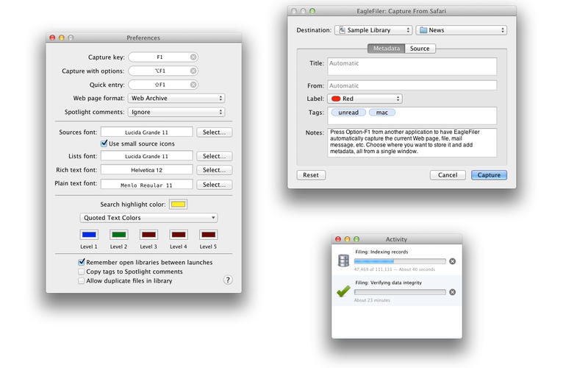Viewport: 588px width, 368px height.
Task: Toggle Use small source icons checkbox
Action: [104, 144]
